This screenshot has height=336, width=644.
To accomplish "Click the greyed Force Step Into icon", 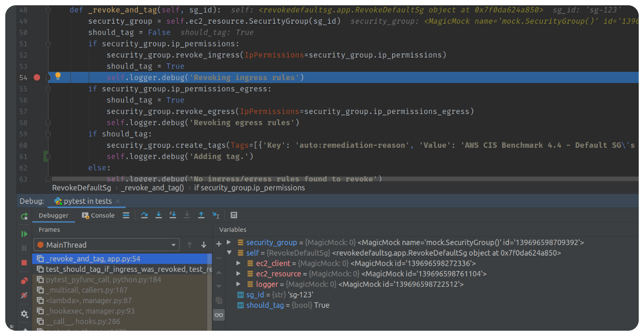I will tap(187, 215).
